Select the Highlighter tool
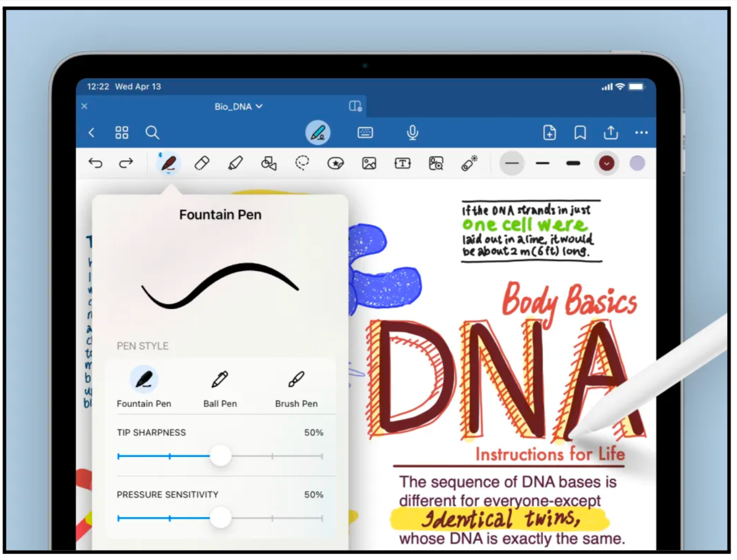The height and width of the screenshot is (560, 737). click(x=235, y=163)
